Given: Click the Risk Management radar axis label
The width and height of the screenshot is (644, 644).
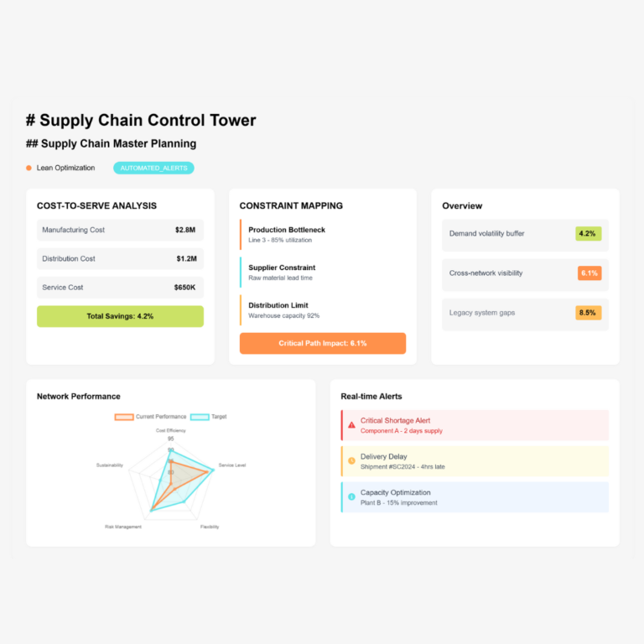Looking at the screenshot, I should tap(123, 527).
